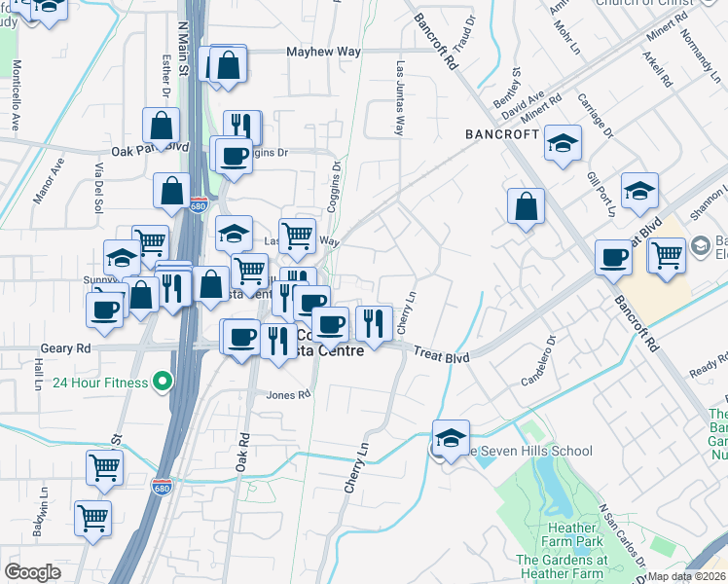Click the Treat Blvd street label
The height and width of the screenshot is (584, 728).
[442, 355]
